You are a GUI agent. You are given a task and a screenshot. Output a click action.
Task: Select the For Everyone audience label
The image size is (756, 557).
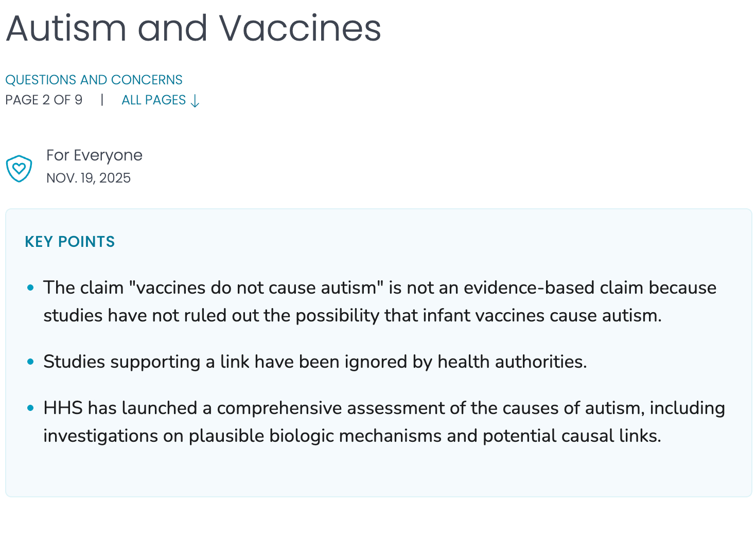pyautogui.click(x=94, y=155)
